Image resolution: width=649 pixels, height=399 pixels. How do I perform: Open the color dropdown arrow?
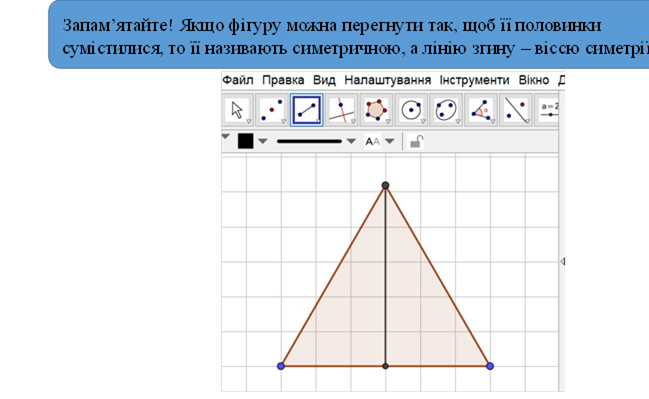262,141
